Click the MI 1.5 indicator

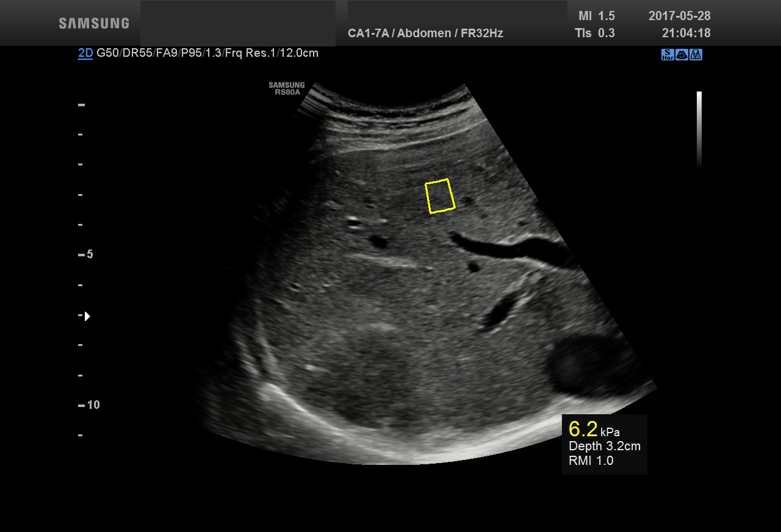point(596,16)
